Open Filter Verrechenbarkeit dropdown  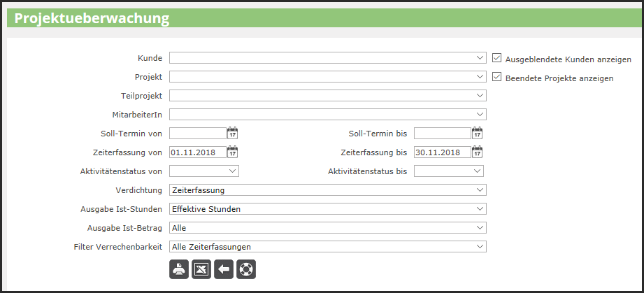tap(328, 247)
